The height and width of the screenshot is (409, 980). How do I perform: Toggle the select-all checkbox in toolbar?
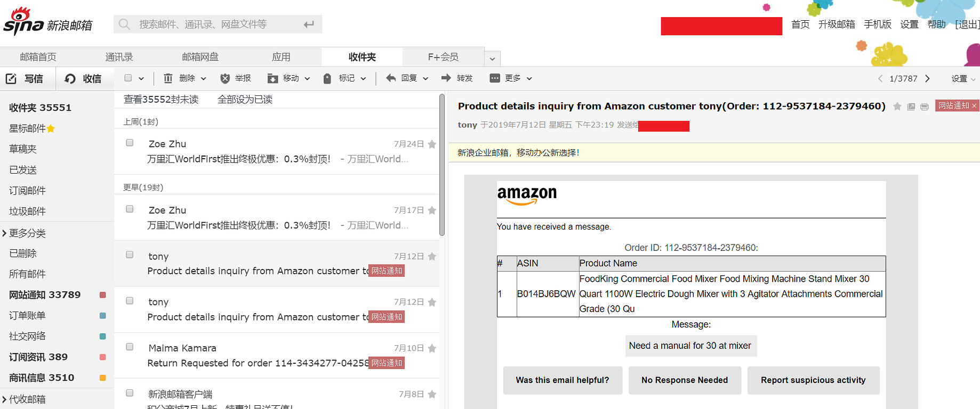[x=128, y=78]
